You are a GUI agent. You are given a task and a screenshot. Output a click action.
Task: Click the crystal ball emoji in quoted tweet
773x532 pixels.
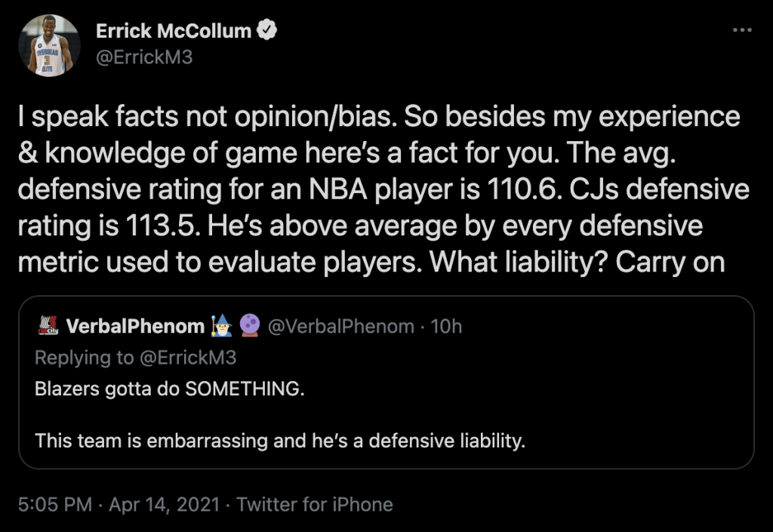click(x=249, y=326)
